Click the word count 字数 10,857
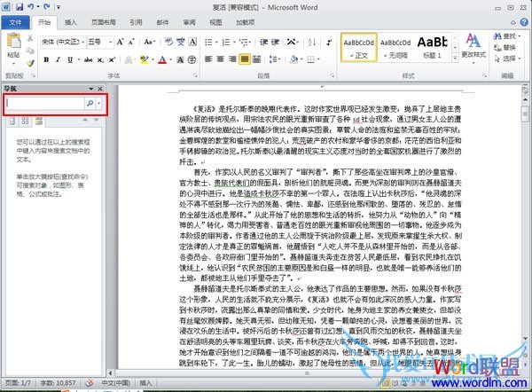The width and height of the screenshot is (532, 392). (x=58, y=383)
